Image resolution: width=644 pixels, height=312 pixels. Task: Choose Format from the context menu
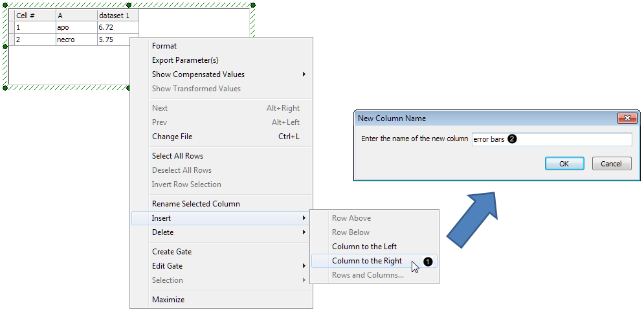coord(164,46)
